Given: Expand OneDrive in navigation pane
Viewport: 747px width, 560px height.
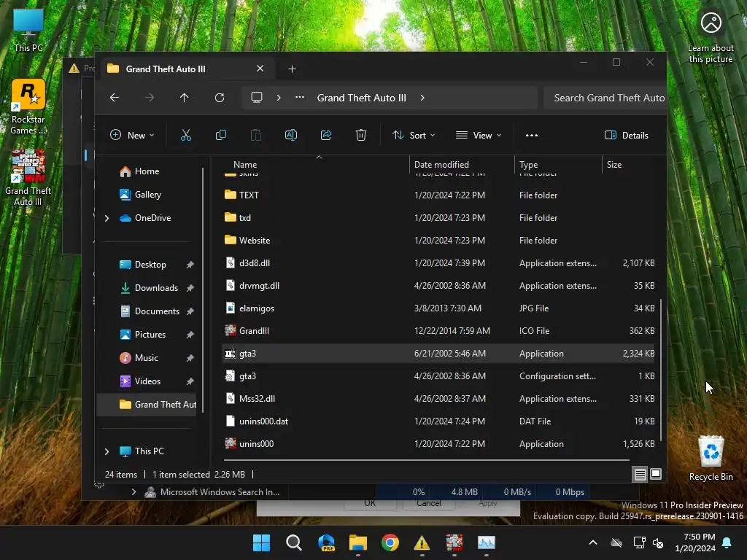Looking at the screenshot, I should point(107,218).
